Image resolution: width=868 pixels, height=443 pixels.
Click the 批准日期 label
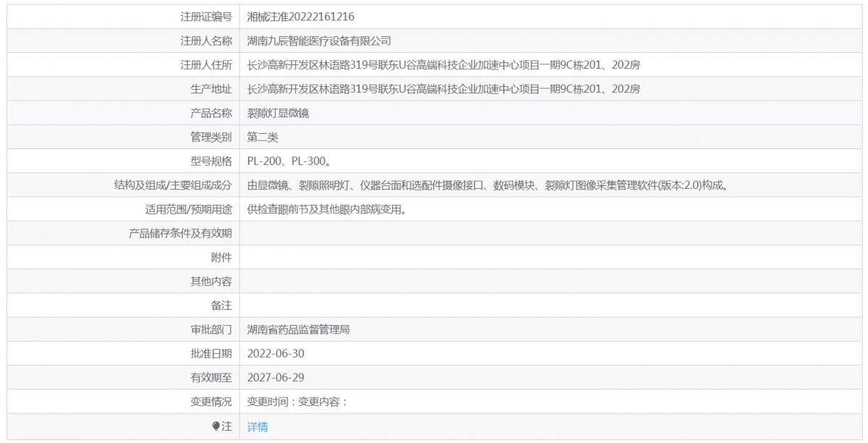(211, 354)
